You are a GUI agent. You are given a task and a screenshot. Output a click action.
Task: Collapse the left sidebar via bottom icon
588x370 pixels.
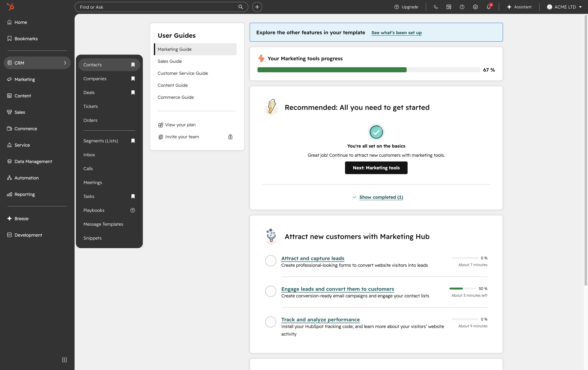point(64,360)
